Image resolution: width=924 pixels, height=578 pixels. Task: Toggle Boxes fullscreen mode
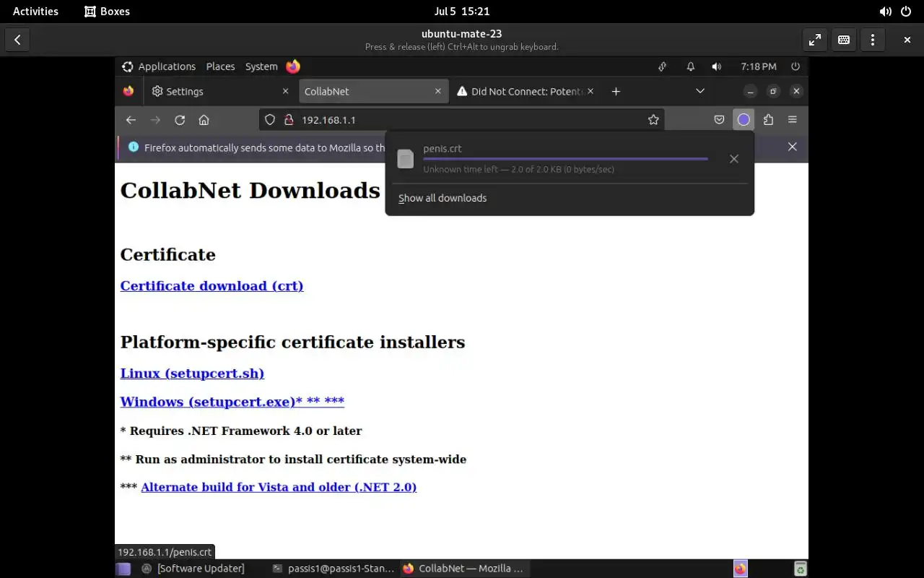[x=814, y=40]
